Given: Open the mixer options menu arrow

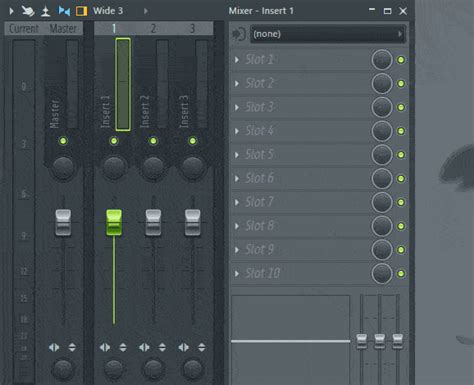Looking at the screenshot, I should point(11,11).
